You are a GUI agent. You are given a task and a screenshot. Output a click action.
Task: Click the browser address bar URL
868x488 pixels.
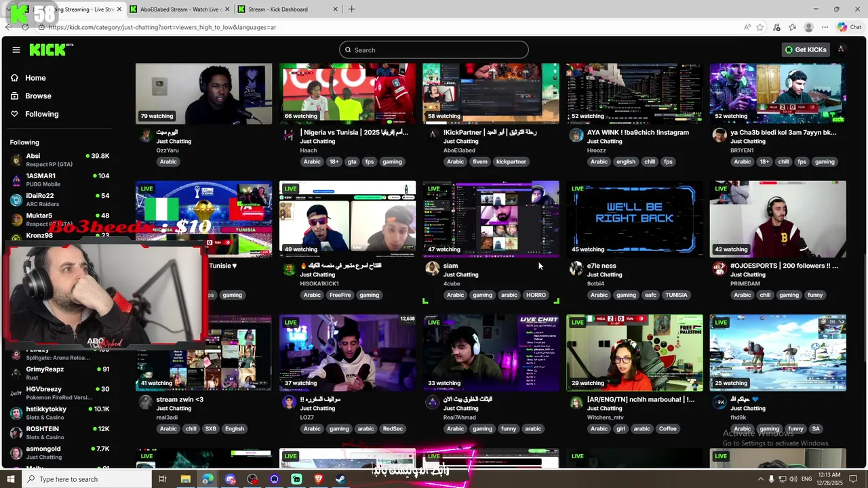pyautogui.click(x=162, y=27)
